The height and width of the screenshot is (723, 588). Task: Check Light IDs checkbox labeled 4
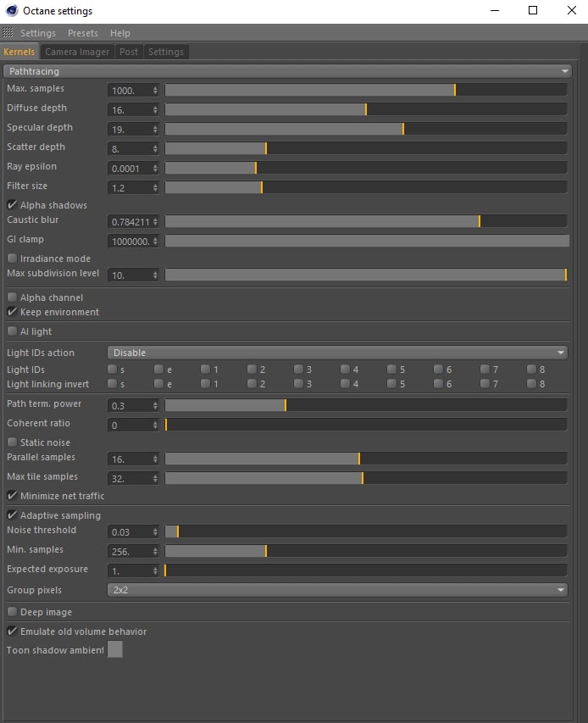(345, 370)
